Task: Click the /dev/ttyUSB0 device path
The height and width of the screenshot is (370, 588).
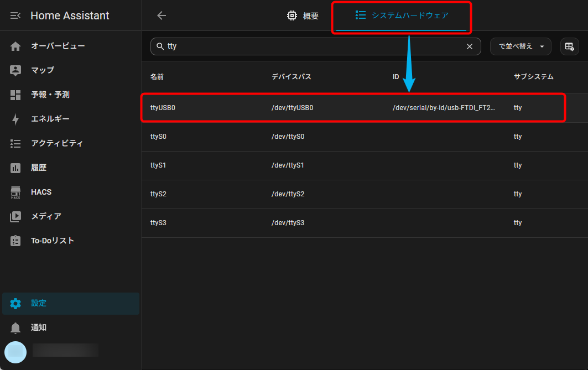Action: coord(292,108)
